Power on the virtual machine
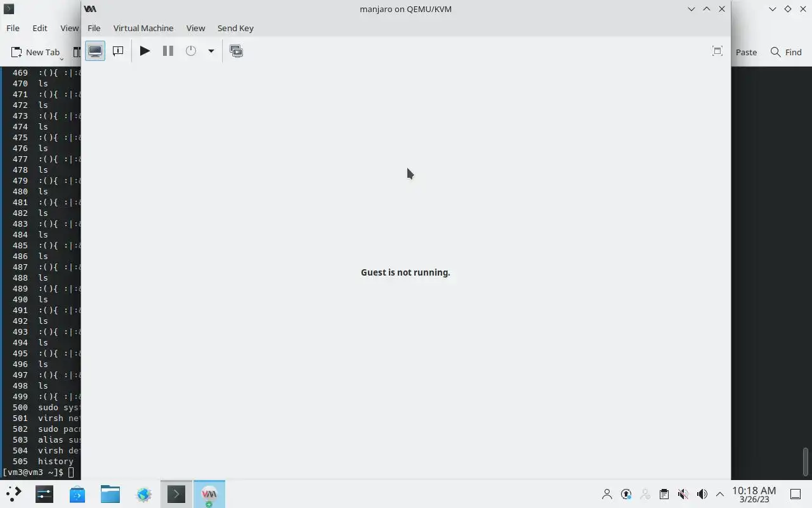The height and width of the screenshot is (508, 812). (145, 51)
